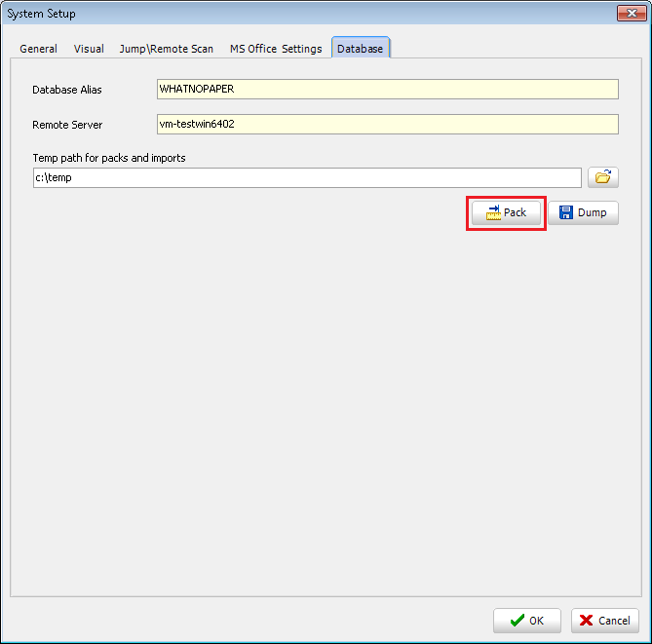
Task: Close the System Setup window
Action: (632, 14)
